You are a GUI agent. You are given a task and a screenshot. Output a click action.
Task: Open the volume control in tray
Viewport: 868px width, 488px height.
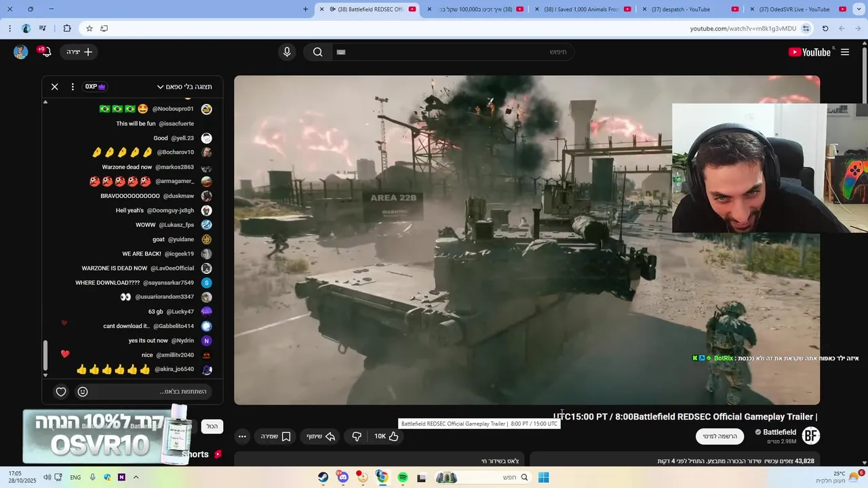pos(47,477)
